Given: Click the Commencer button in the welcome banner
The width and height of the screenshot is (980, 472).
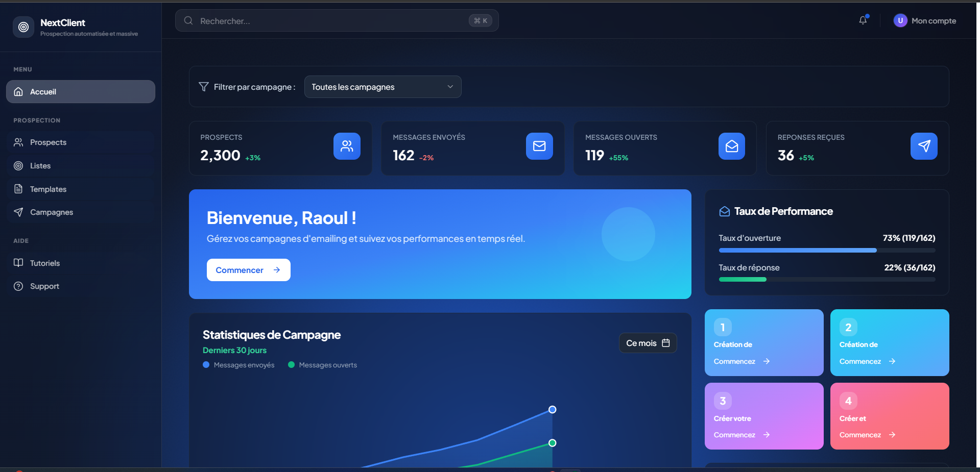Looking at the screenshot, I should click(x=248, y=269).
